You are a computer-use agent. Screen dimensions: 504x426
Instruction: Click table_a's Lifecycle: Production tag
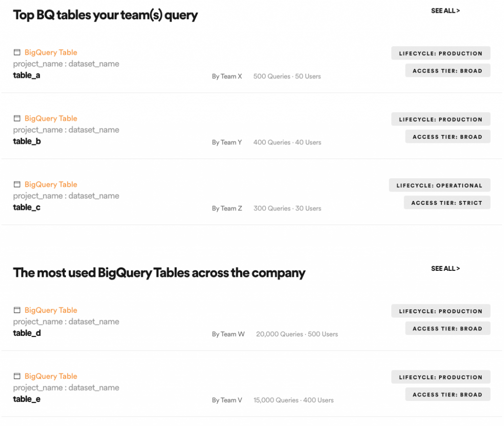point(441,53)
